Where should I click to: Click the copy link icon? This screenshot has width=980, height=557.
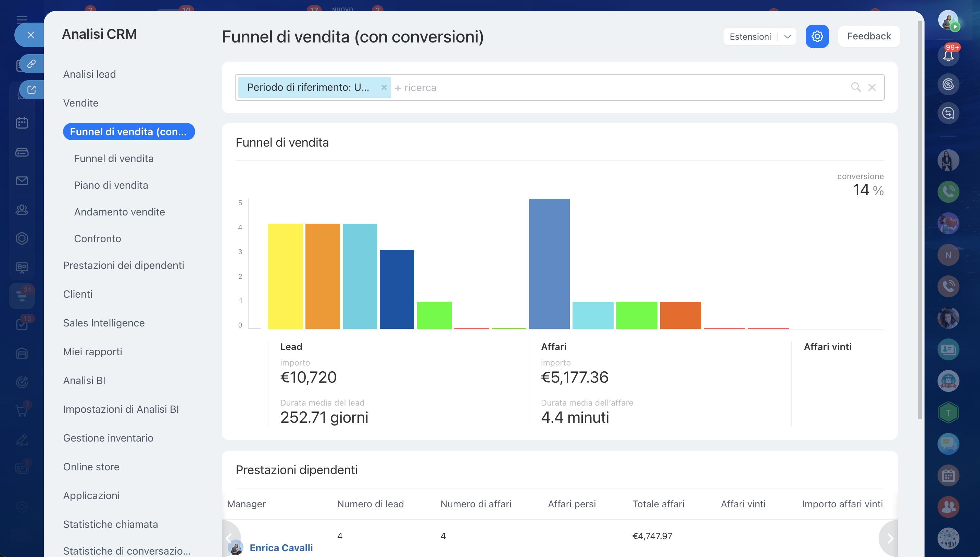pyautogui.click(x=32, y=63)
